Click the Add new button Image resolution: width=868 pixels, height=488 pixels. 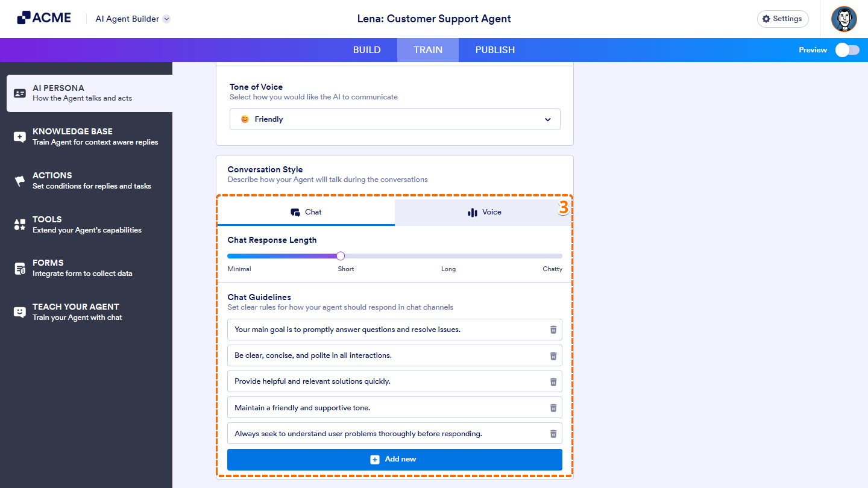[x=394, y=459]
